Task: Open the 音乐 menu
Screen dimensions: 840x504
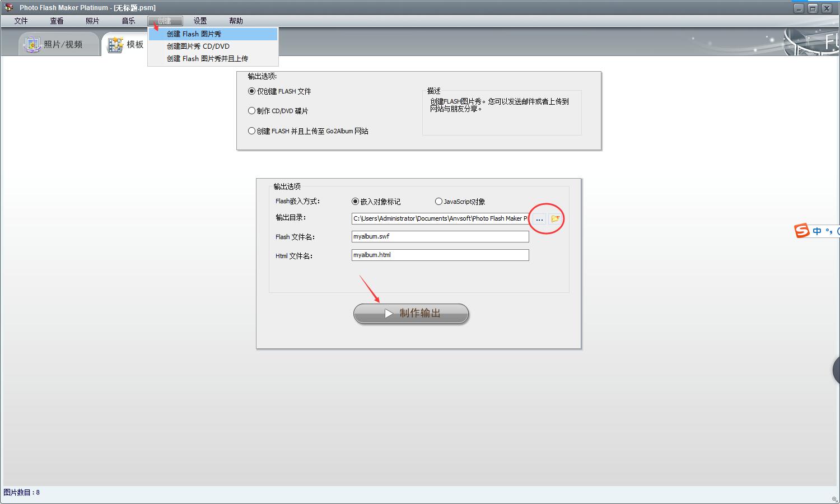Action: 128,21
